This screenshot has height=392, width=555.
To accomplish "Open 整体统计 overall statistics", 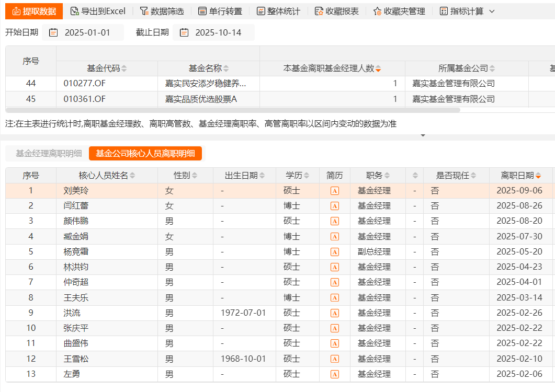I will pyautogui.click(x=260, y=11).
